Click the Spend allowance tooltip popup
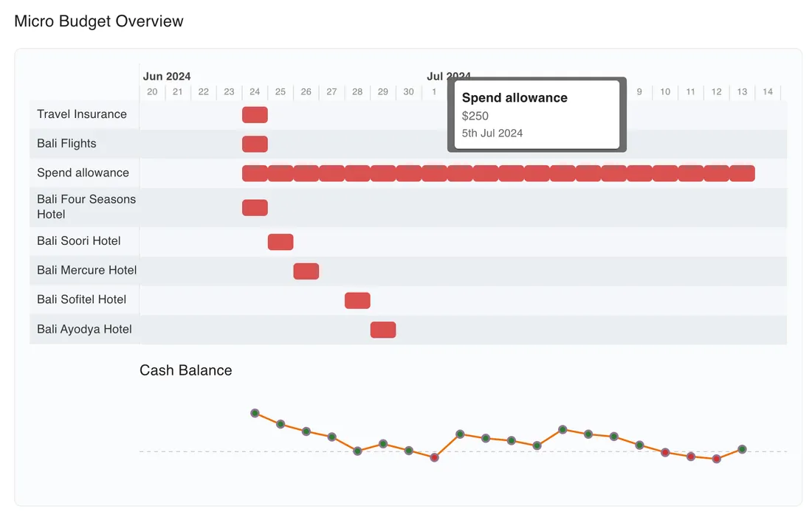Viewport: 812px width, 517px height. (537, 115)
